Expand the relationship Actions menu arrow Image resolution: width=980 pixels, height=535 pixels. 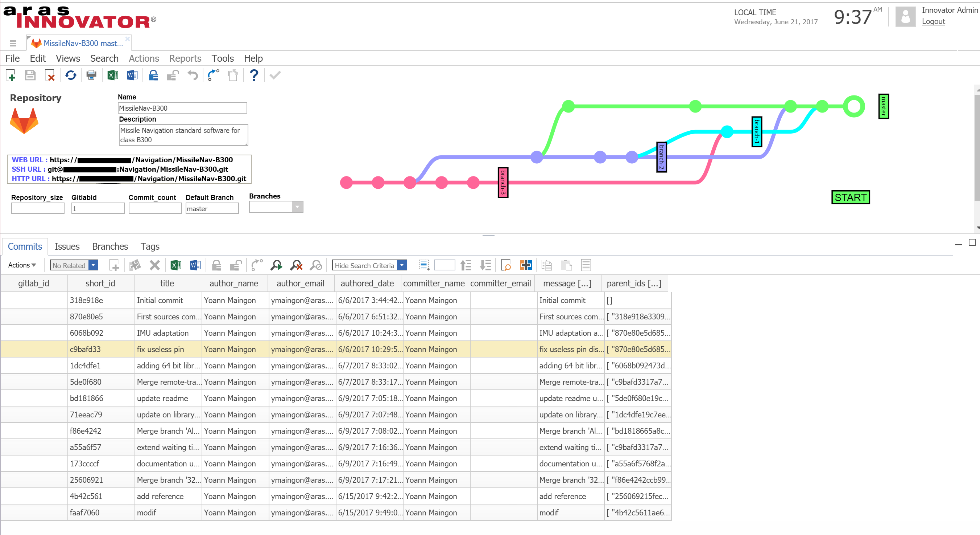tap(34, 265)
